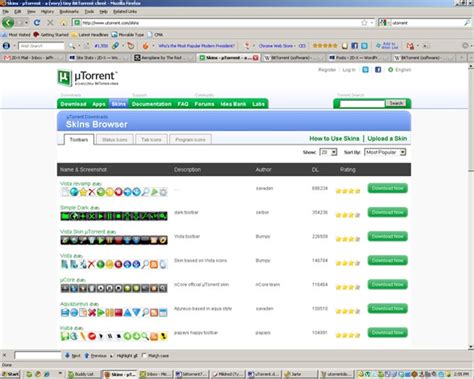This screenshot has height=379, width=474.
Task: Click Download Now for Simple Dark
Action: [x=388, y=212]
